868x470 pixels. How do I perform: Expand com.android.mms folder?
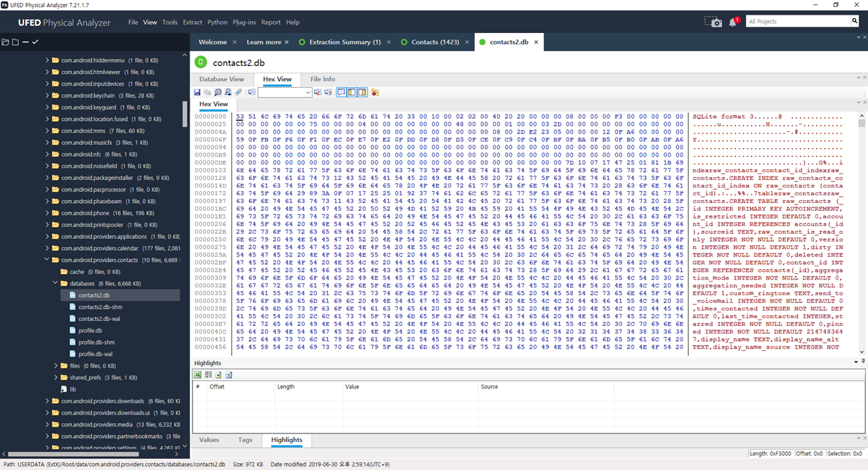click(47, 131)
